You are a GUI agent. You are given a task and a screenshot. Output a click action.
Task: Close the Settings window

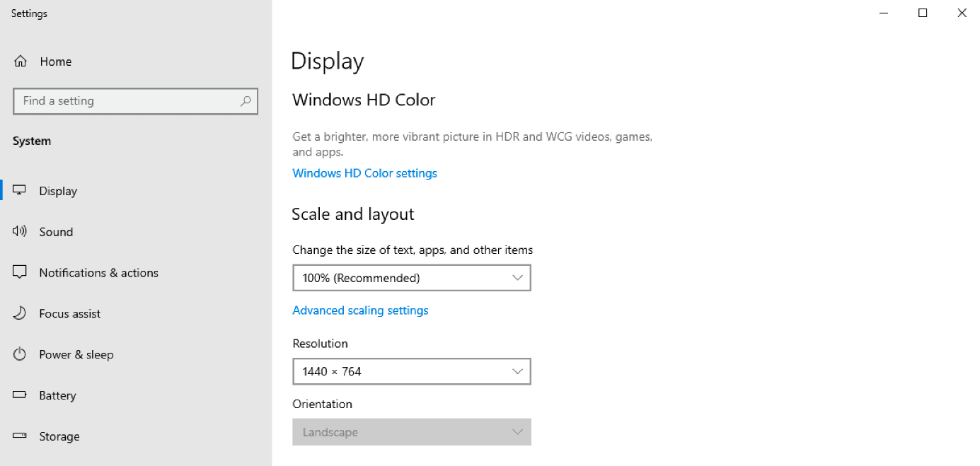(962, 13)
